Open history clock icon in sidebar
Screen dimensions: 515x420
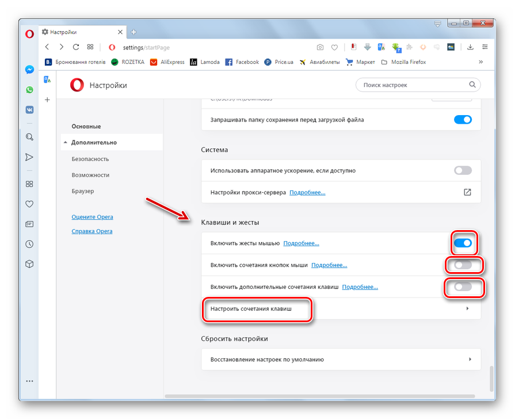pos(29,244)
